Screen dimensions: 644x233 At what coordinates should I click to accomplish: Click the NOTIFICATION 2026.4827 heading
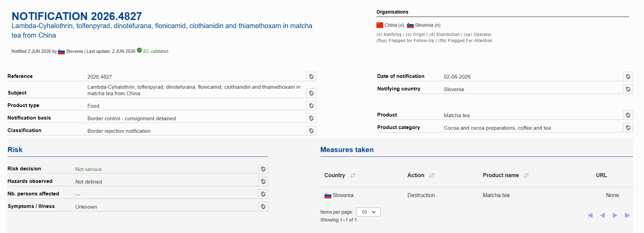click(x=77, y=16)
